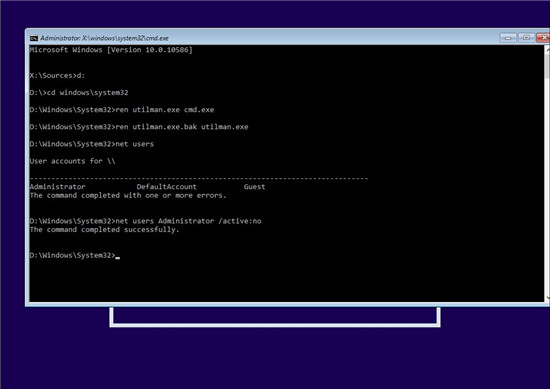Click the 'X:\Sources>d:' line
The width and height of the screenshot is (550, 389).
coord(57,75)
